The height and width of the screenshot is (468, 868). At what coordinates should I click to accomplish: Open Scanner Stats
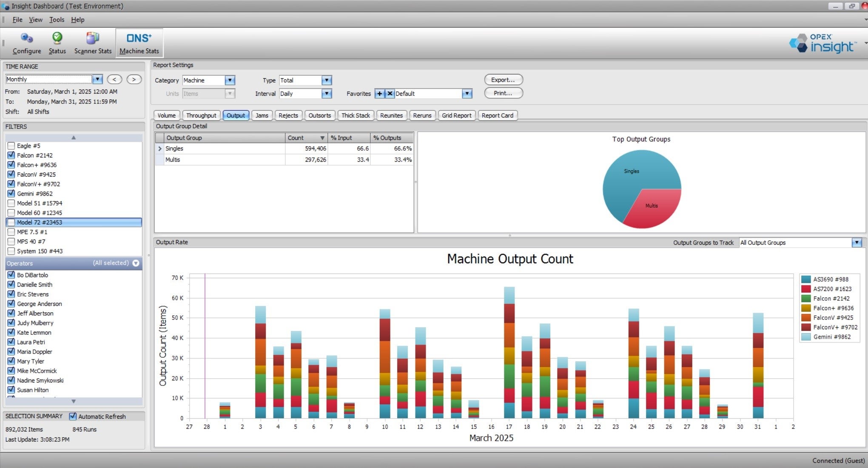pos(92,43)
